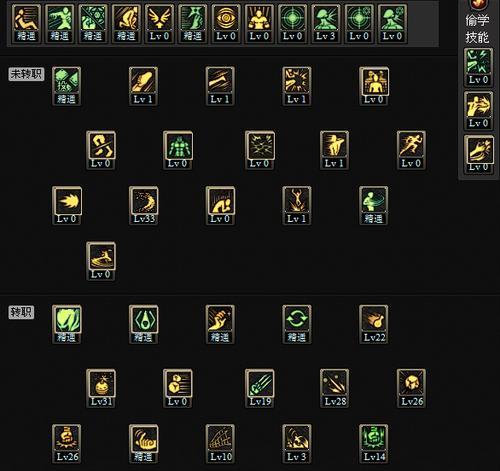Select the Lv33 sand whirlwind skill icon
The height and width of the screenshot is (471, 500).
pyautogui.click(x=144, y=205)
